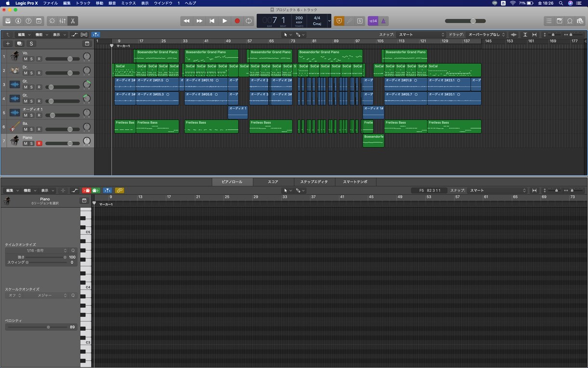Toggle the Editors scissors icon
This screenshot has height=368, width=588.
(x=72, y=21)
